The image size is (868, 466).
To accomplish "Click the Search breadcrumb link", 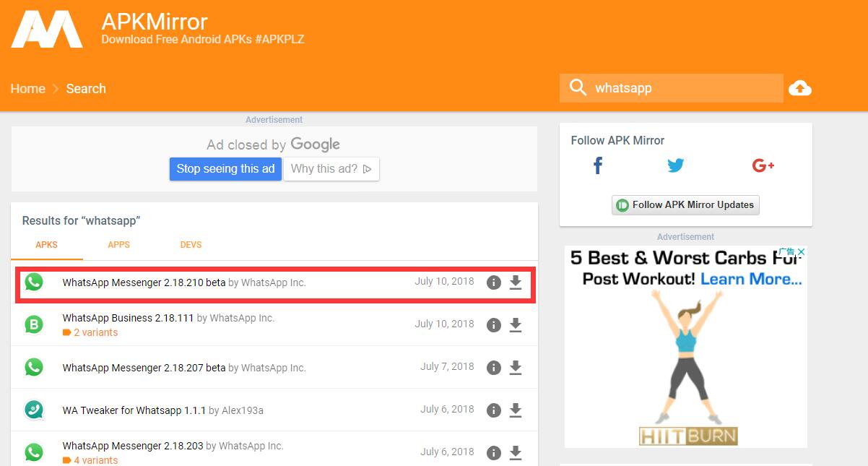I will (x=86, y=89).
